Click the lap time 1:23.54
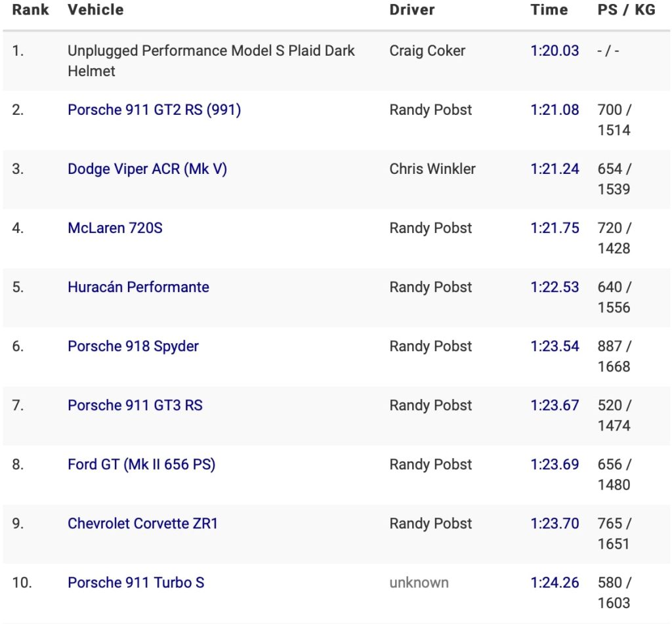This screenshot has width=672, height=624. click(x=555, y=346)
